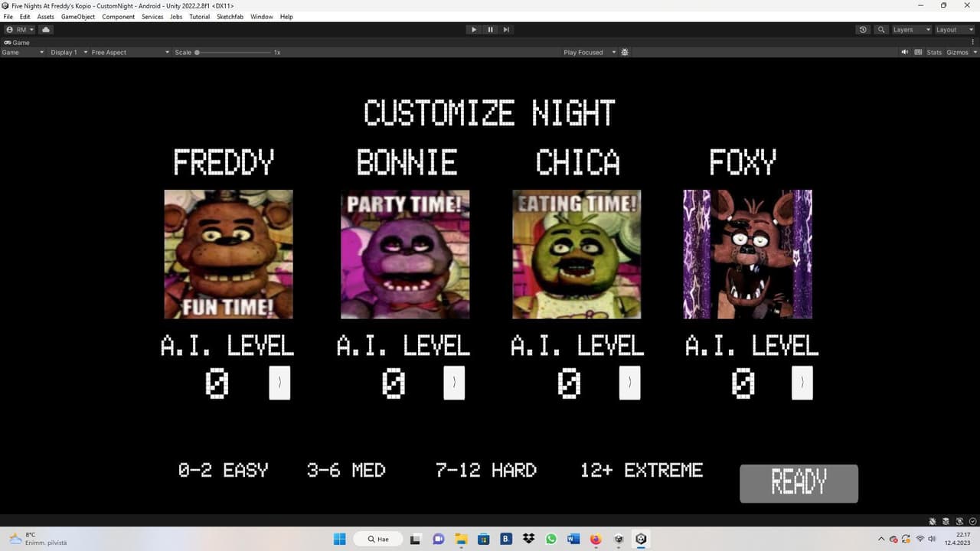The width and height of the screenshot is (980, 551).
Task: Open the Edit menu
Action: click(25, 17)
